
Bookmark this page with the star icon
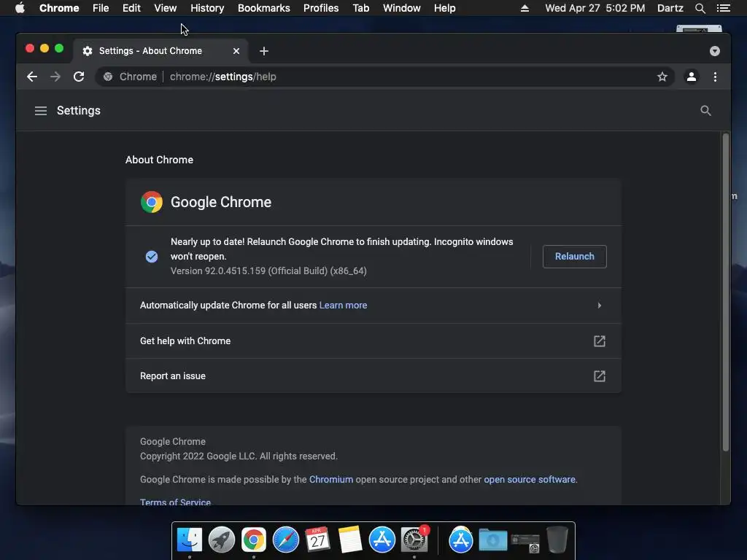[662, 77]
